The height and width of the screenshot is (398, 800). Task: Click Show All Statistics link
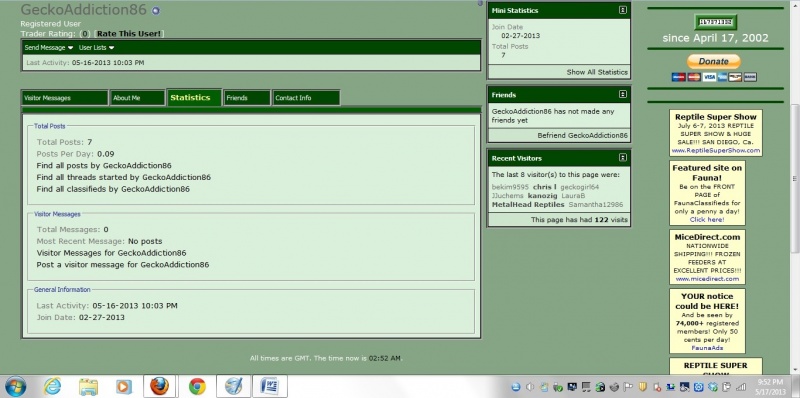pyautogui.click(x=597, y=72)
